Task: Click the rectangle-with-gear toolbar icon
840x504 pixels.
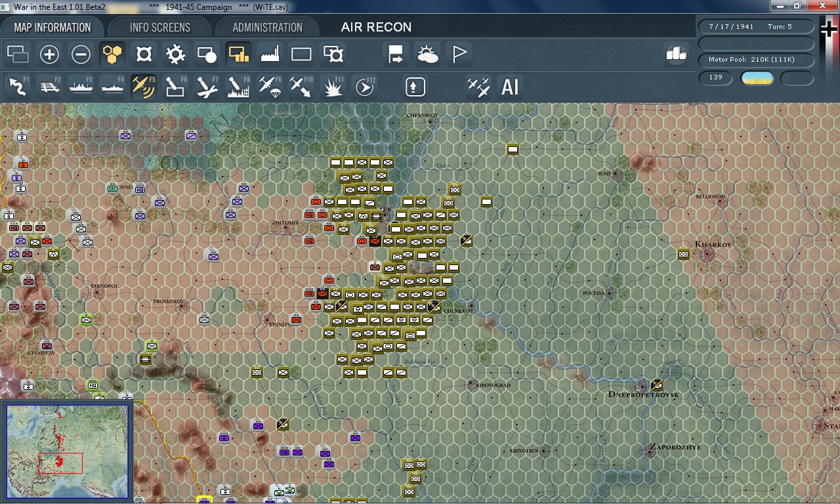Action: click(333, 54)
